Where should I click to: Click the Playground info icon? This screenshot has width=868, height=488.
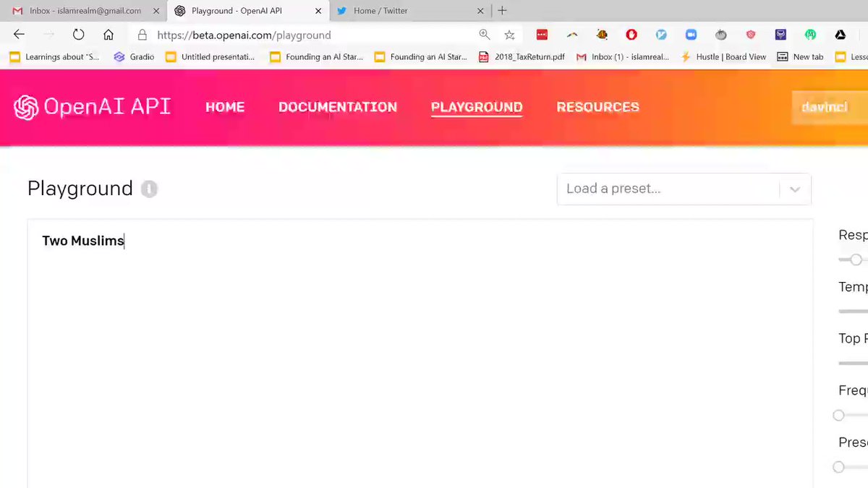149,189
